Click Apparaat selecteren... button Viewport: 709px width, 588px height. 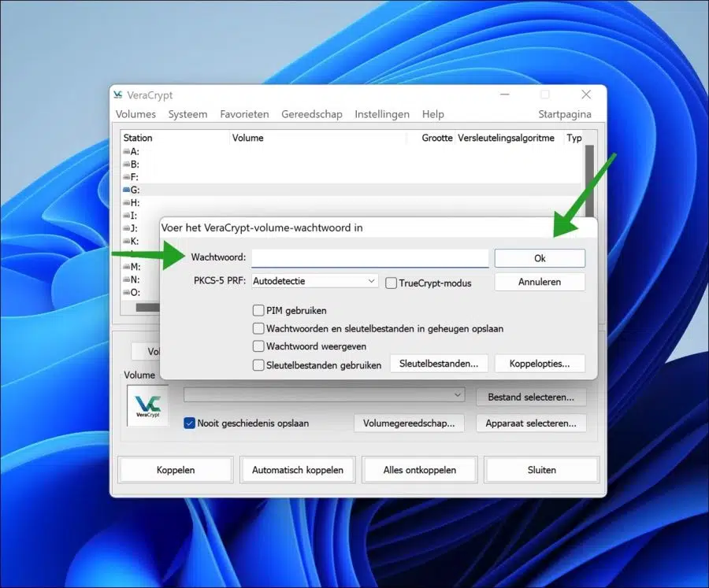coord(531,423)
